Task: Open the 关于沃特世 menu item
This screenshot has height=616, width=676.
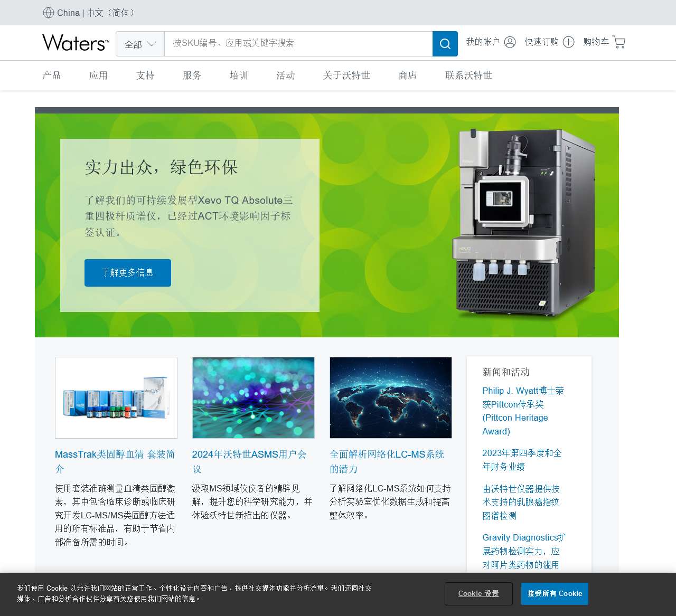Action: click(x=346, y=75)
